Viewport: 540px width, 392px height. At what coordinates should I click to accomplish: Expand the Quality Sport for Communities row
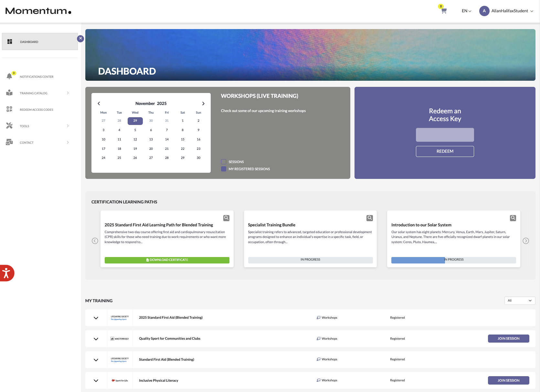[96, 339]
